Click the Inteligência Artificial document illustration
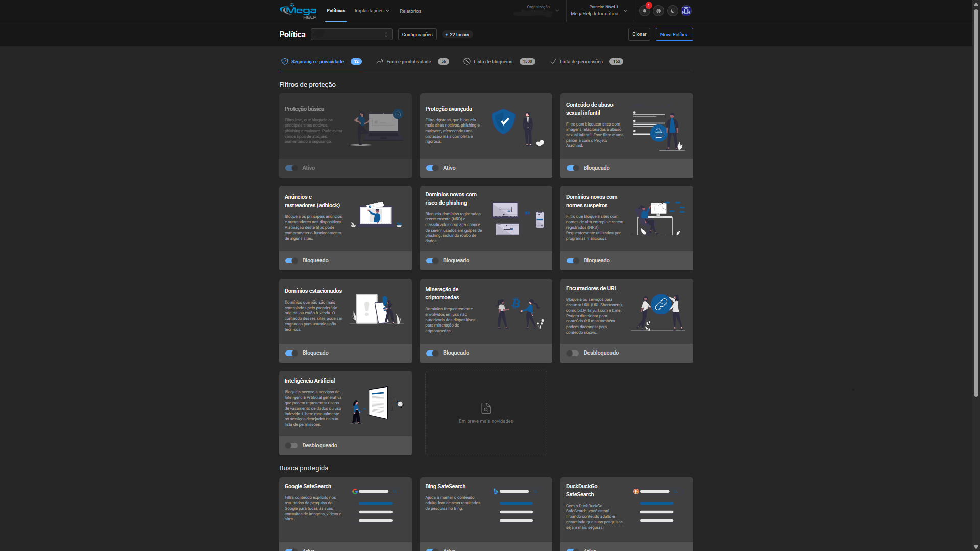The image size is (980, 551). [378, 405]
